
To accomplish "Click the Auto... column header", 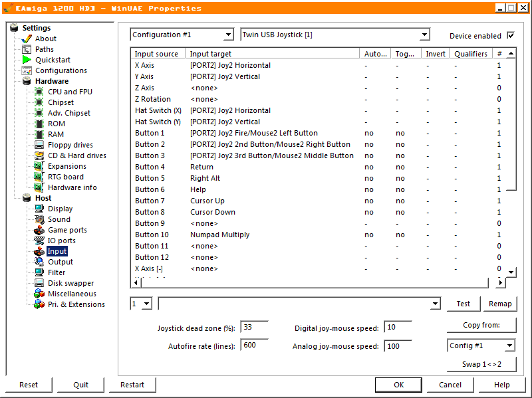I will [x=375, y=54].
